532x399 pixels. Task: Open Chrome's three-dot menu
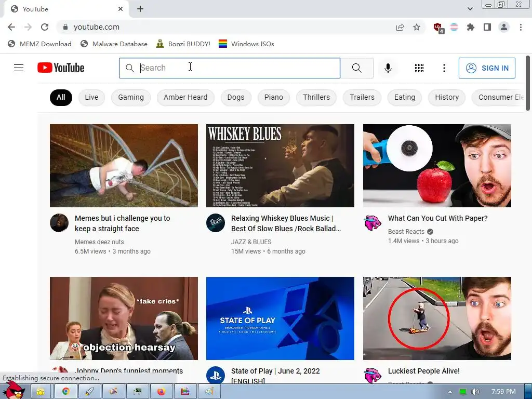click(521, 27)
